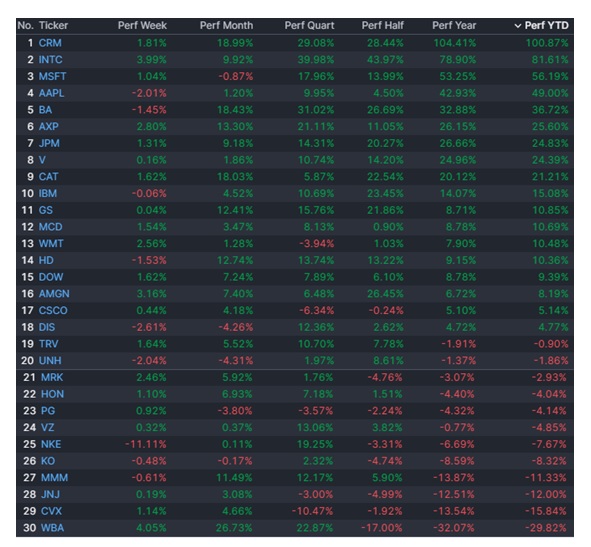Viewport: 591px width, 547px height.
Task: Open the INTC ticker link
Action: (x=51, y=60)
